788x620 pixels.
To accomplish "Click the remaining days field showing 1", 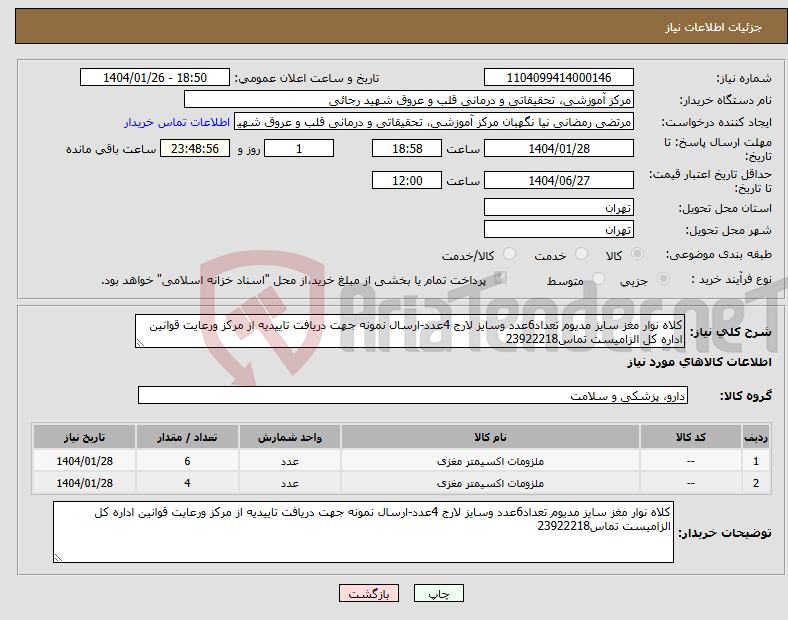I will tap(299, 148).
